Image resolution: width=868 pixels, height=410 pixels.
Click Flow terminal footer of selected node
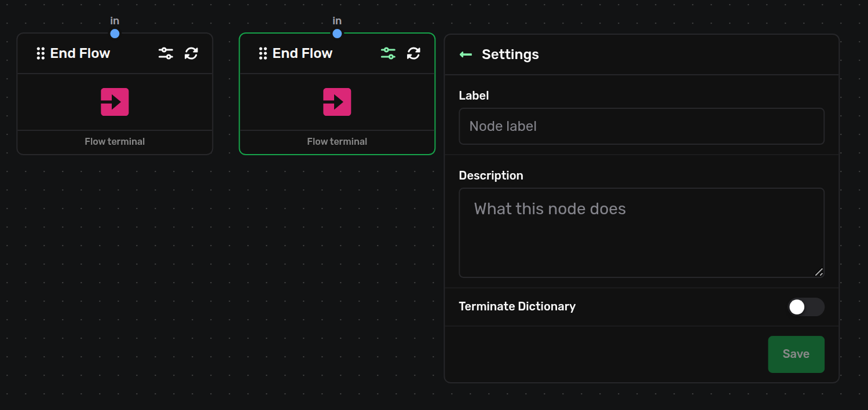[337, 141]
